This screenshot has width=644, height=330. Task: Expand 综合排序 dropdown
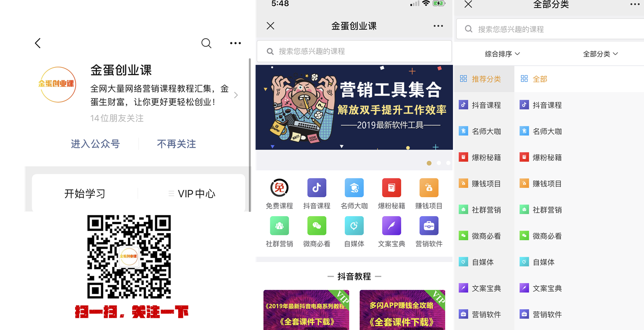coord(502,54)
